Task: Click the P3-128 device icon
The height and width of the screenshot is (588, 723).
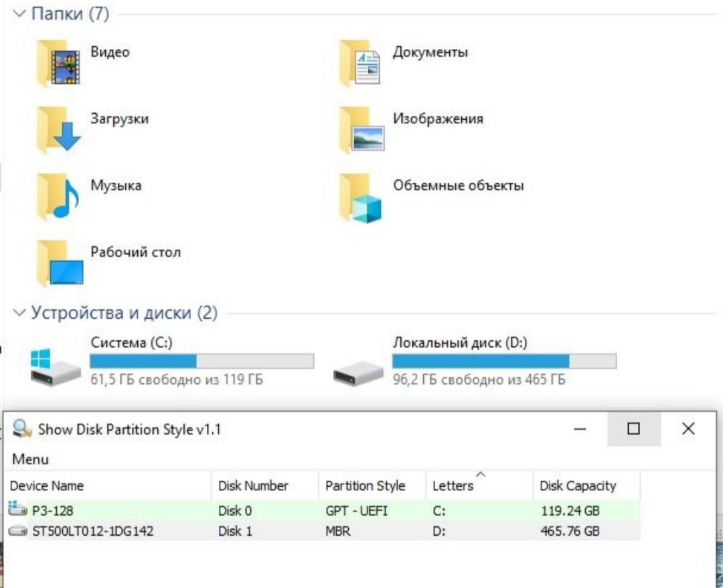Action: tap(17, 509)
